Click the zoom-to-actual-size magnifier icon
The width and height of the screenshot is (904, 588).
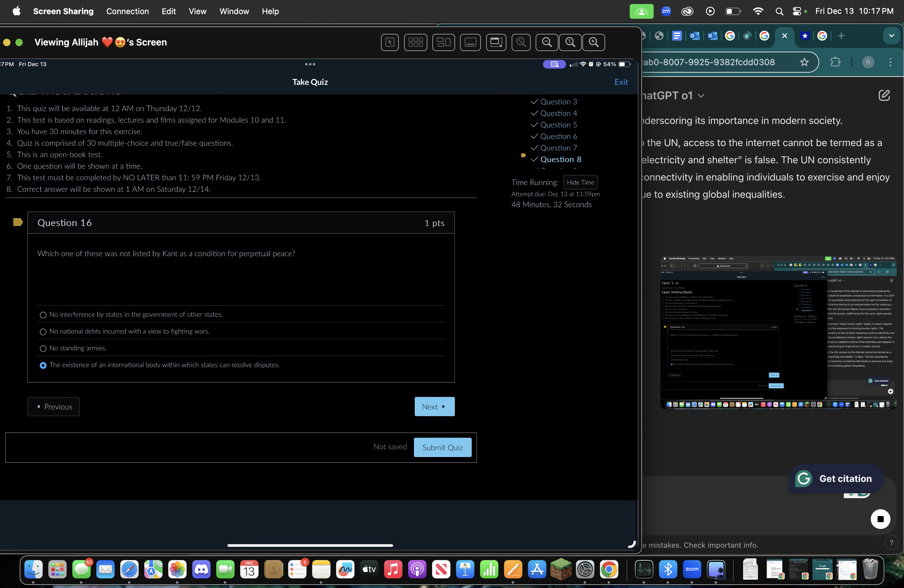pyautogui.click(x=570, y=42)
